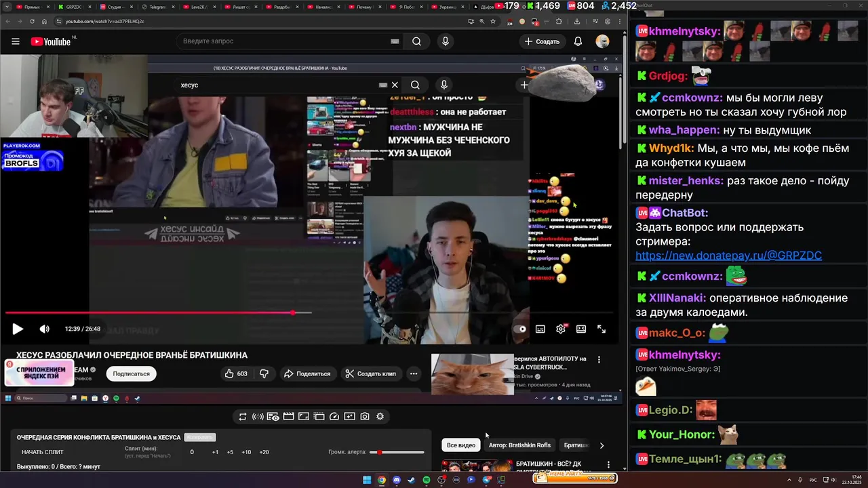This screenshot has width=868, height=488.
Task: Enter full screen mode
Action: click(601, 329)
